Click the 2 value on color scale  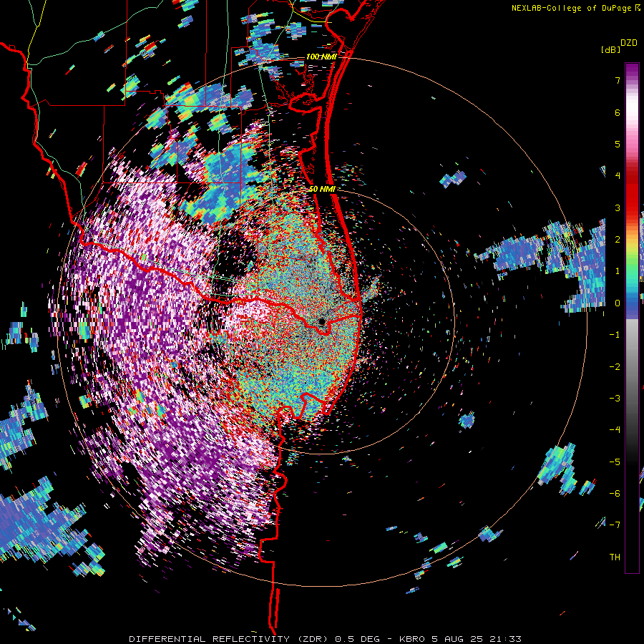coord(618,240)
